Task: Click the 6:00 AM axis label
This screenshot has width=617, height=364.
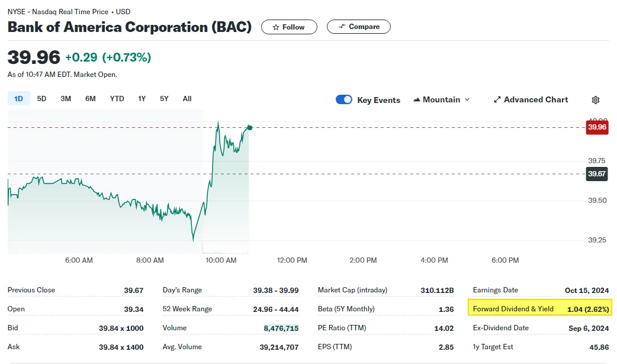Action: 79,260
